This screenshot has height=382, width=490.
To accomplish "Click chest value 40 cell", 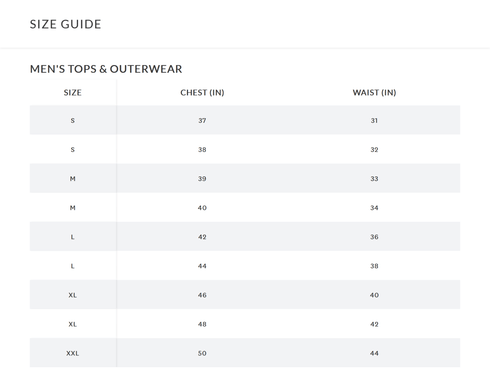I will [202, 208].
